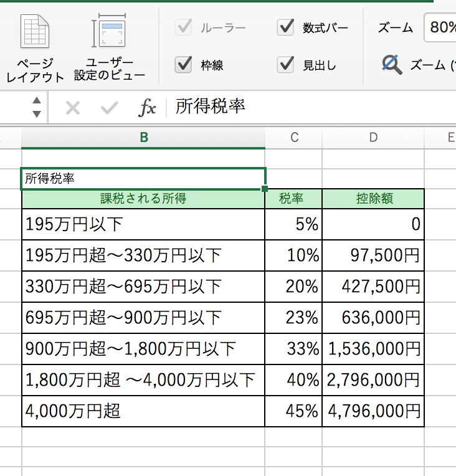Select deduction cell 636,000円
Screen dimensions: 456x476
373,318
